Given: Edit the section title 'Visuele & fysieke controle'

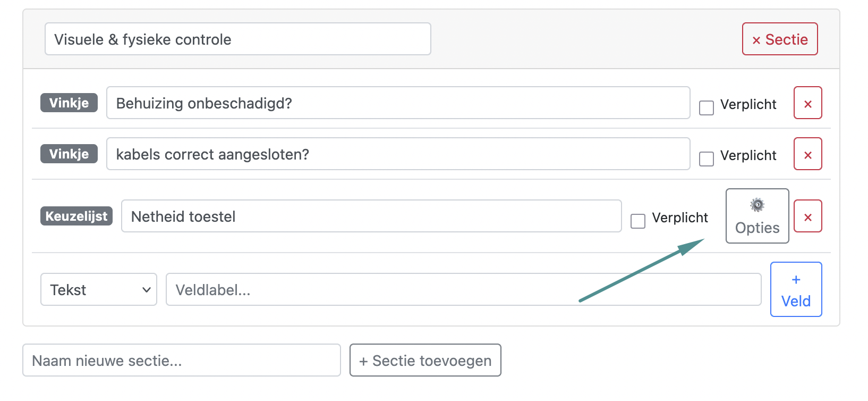Looking at the screenshot, I should [237, 39].
